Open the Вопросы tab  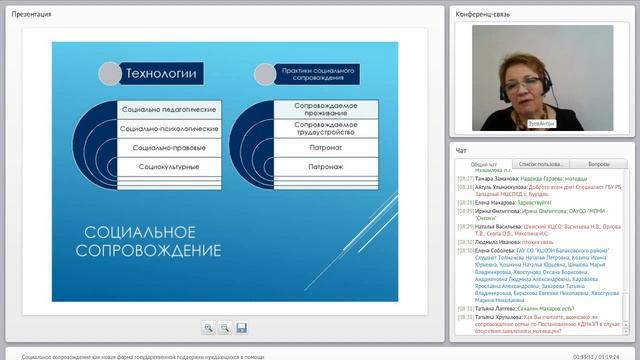pyautogui.click(x=599, y=164)
